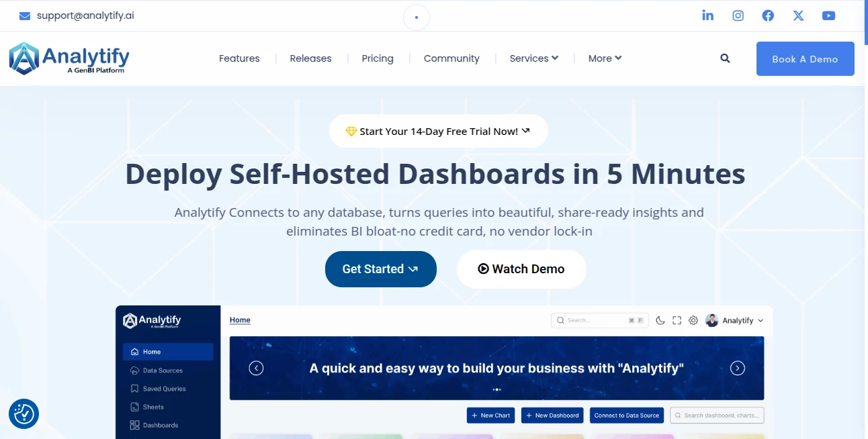Screen dimensions: 868x439
Task: Open the X (Twitter) social icon
Action: (798, 15)
